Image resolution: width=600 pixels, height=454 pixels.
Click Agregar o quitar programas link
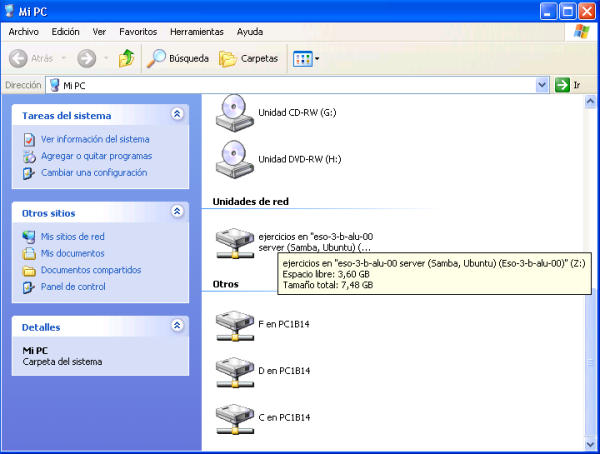click(x=96, y=156)
